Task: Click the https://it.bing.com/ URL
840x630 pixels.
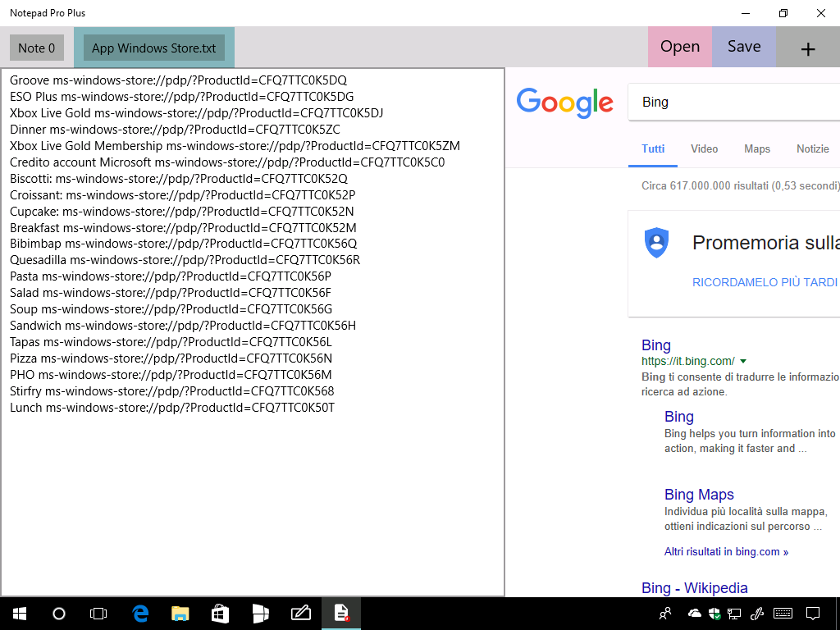Action: tap(688, 361)
